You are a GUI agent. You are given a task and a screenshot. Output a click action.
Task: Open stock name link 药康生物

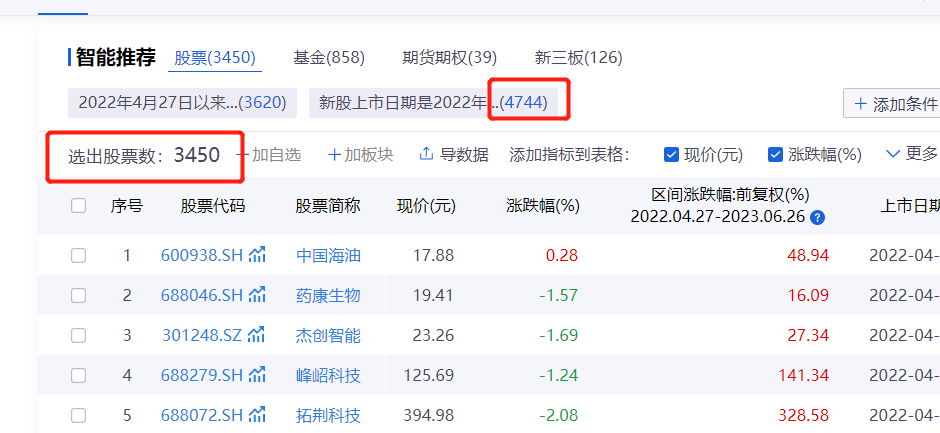tap(329, 295)
